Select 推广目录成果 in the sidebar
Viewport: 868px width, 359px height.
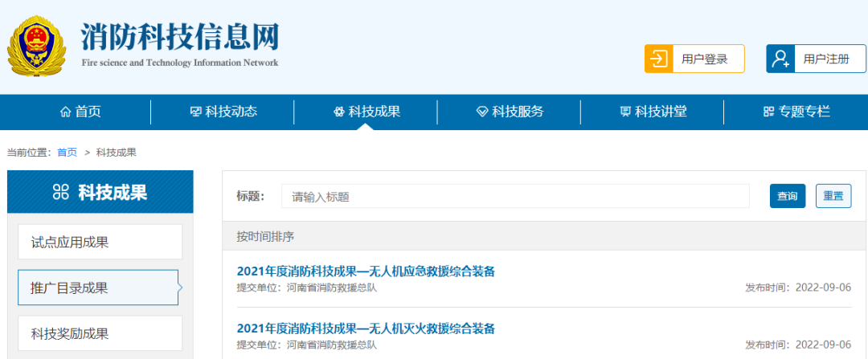click(x=98, y=288)
